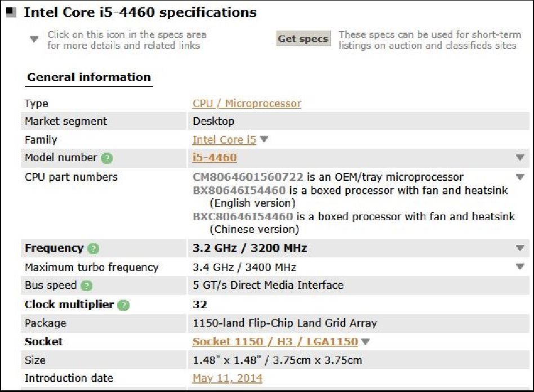
Task: Select the BXC80646I54460 part number text
Action: click(x=243, y=217)
